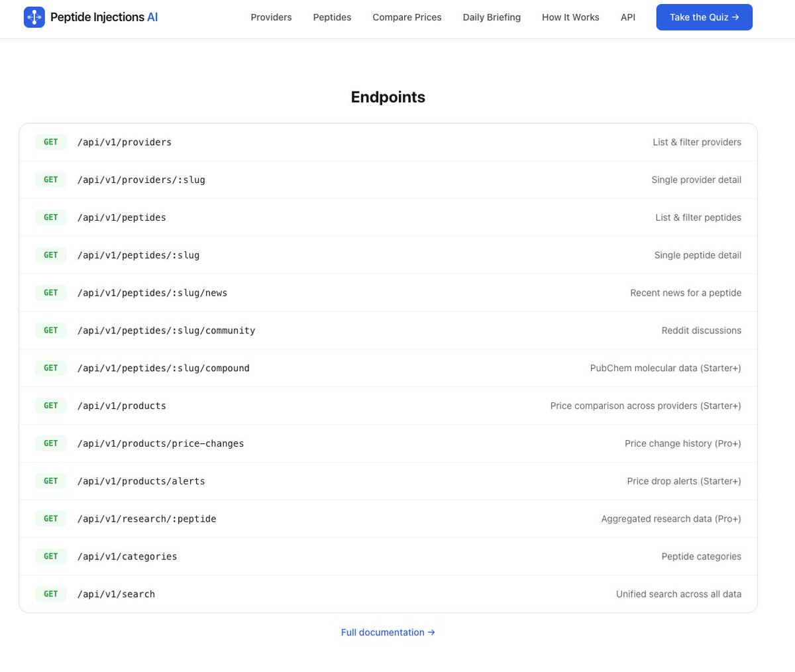Select the /api/v1/products/price-changes path

(x=161, y=443)
